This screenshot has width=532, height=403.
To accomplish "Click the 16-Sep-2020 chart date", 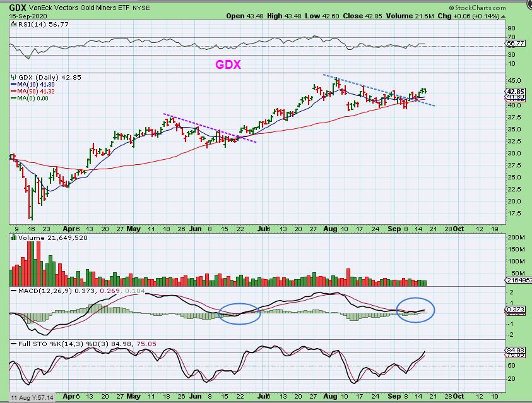I will coord(28,16).
